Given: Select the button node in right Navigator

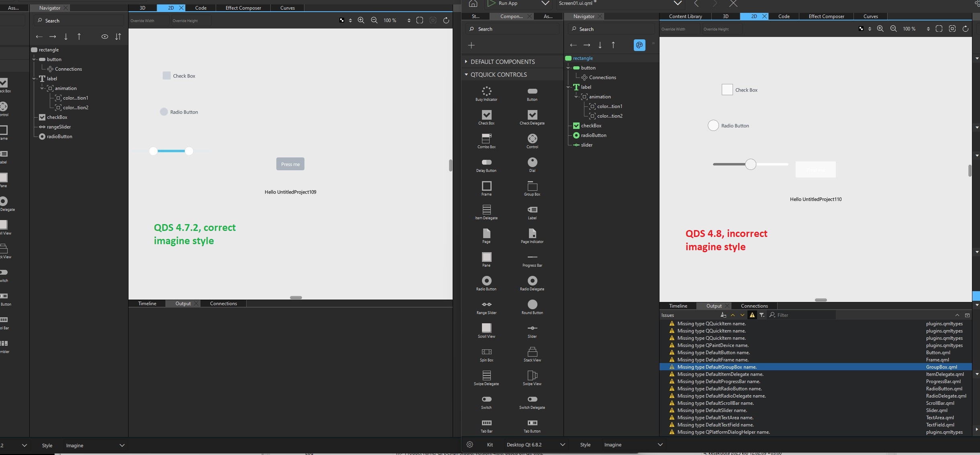Looking at the screenshot, I should (x=588, y=67).
